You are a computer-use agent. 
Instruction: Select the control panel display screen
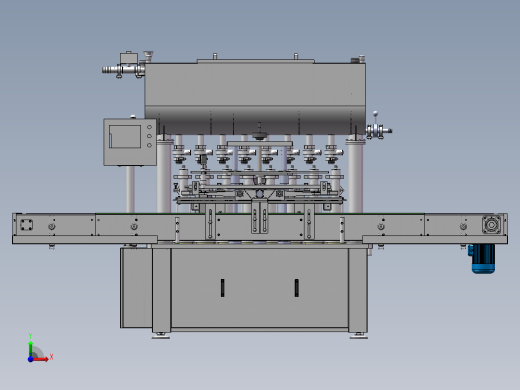point(125,137)
